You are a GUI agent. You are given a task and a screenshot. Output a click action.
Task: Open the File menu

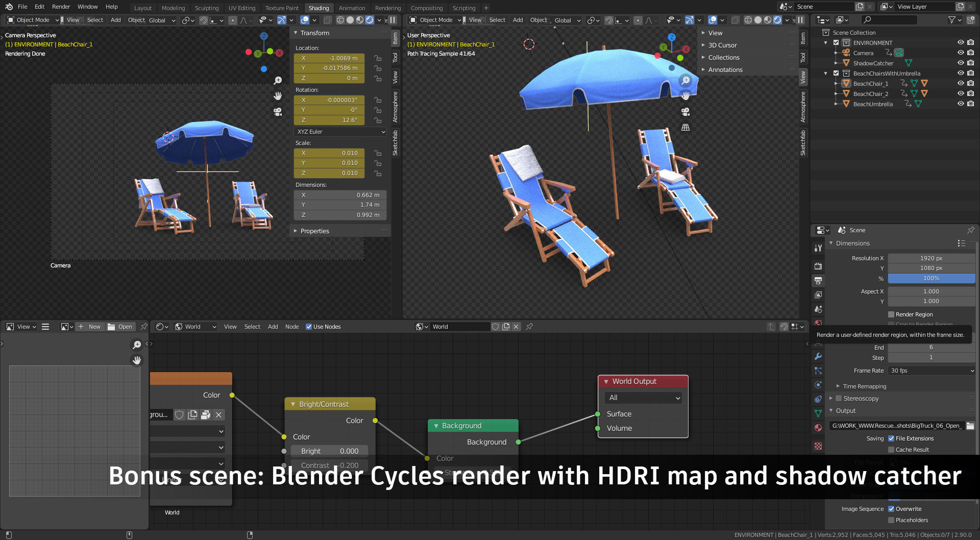tap(22, 7)
